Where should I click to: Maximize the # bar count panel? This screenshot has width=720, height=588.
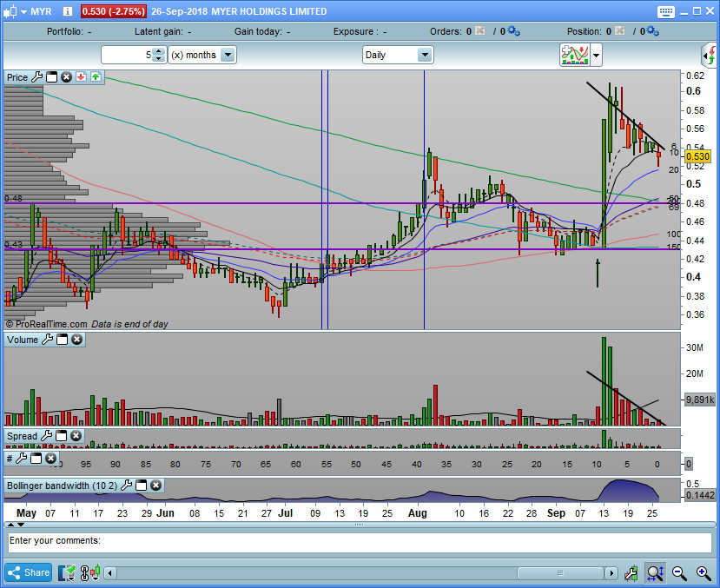[36, 458]
